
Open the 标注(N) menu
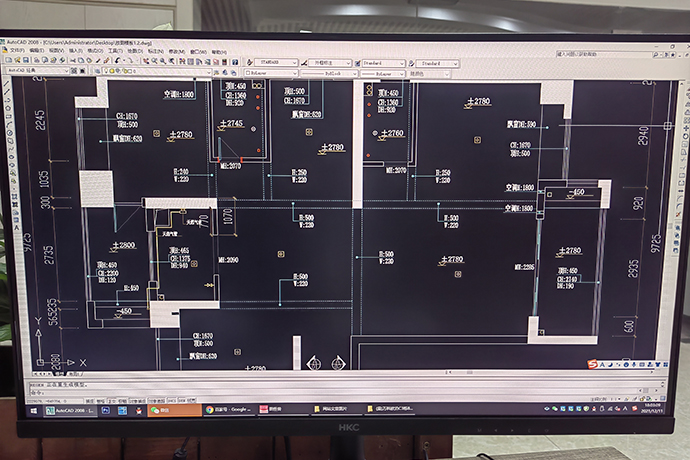coord(156,52)
